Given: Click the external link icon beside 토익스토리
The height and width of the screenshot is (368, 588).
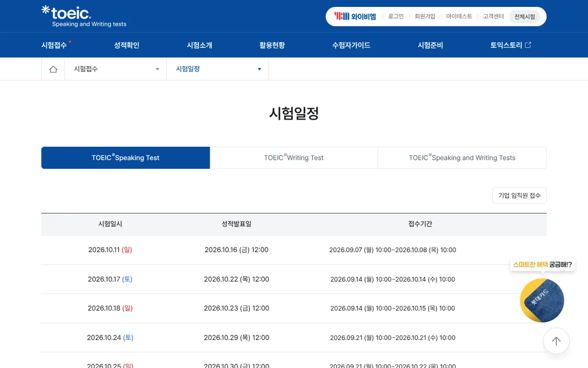Looking at the screenshot, I should pos(528,45).
